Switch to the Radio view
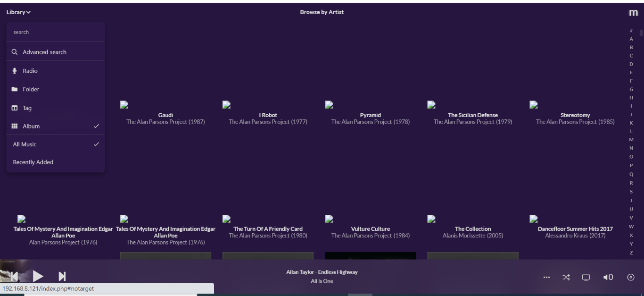This screenshot has height=296, width=644. pyautogui.click(x=56, y=71)
